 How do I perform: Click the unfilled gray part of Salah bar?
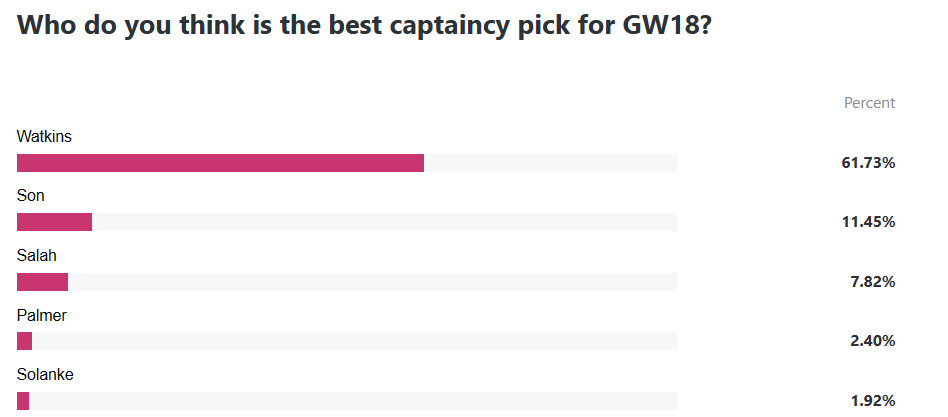372,282
